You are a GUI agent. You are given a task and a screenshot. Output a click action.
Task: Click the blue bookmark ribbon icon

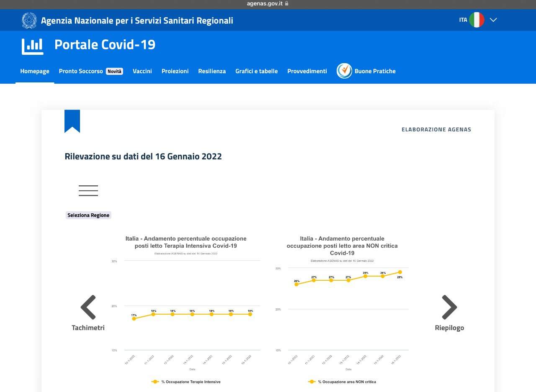[x=72, y=121]
